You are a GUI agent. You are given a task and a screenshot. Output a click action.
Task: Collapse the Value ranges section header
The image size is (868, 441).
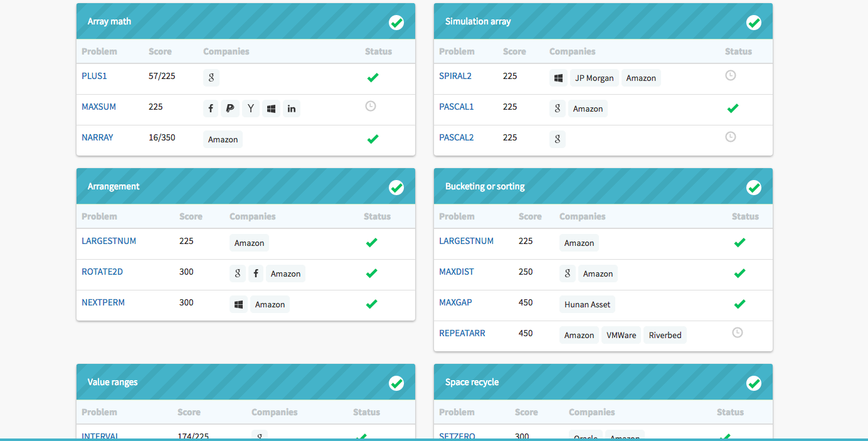113,382
